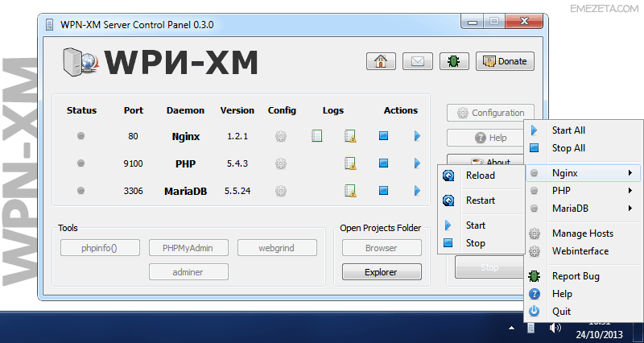Click the WPN-XM logo server icon

pyautogui.click(x=80, y=61)
